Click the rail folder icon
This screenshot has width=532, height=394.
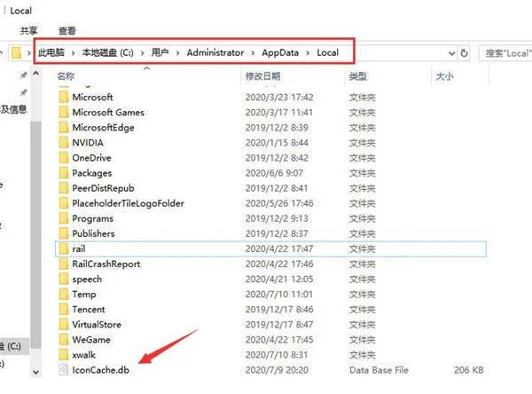[64, 248]
